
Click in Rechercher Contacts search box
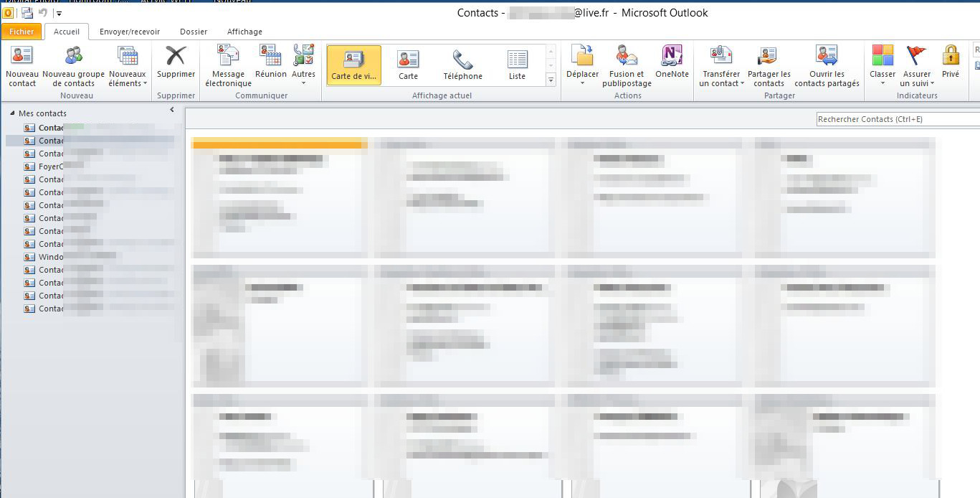pos(898,119)
